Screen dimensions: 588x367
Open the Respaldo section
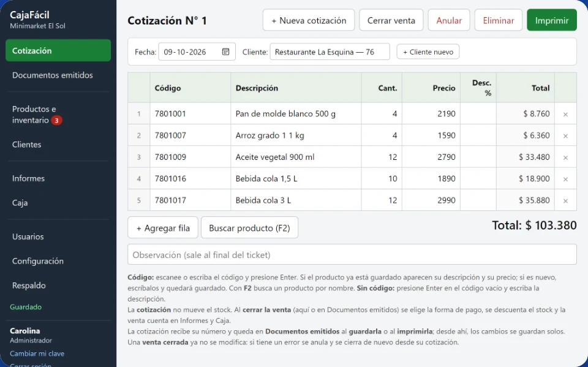click(58, 285)
